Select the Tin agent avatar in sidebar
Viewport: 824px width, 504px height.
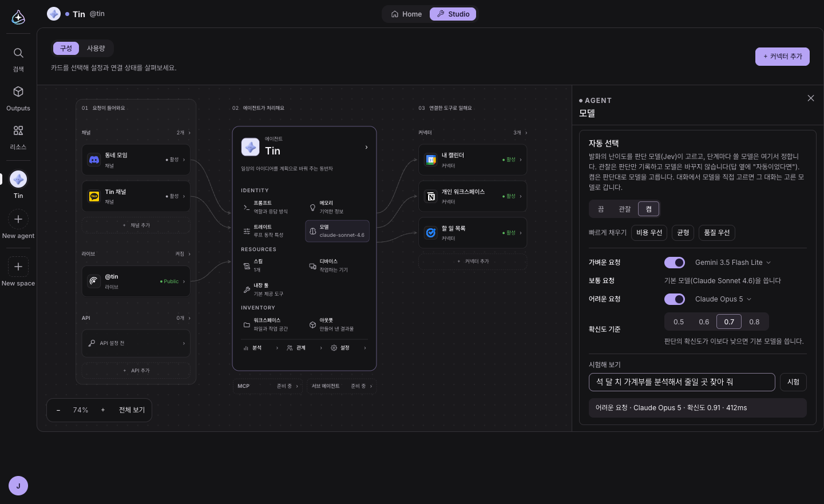coord(18,179)
